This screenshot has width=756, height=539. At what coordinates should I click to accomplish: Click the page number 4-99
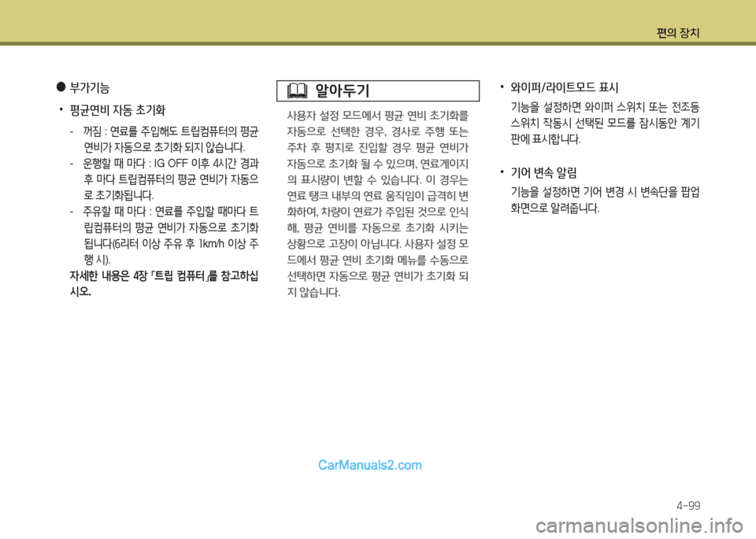coord(688,506)
